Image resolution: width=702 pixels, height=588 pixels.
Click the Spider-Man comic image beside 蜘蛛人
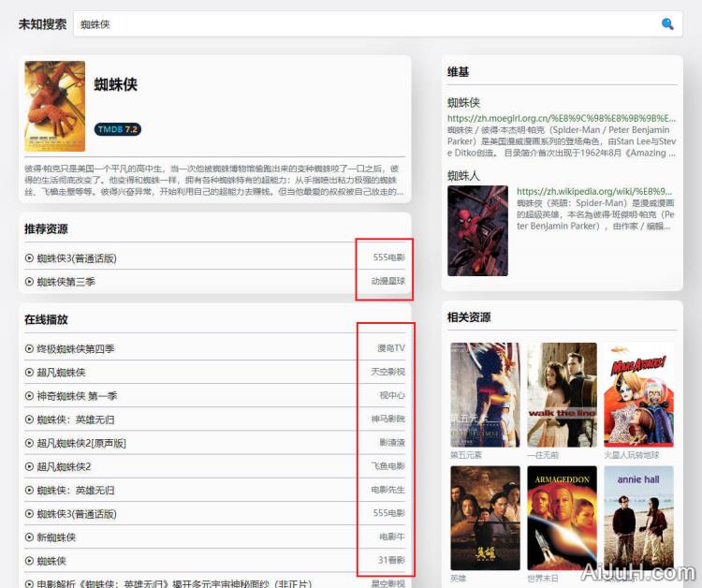[x=477, y=230]
